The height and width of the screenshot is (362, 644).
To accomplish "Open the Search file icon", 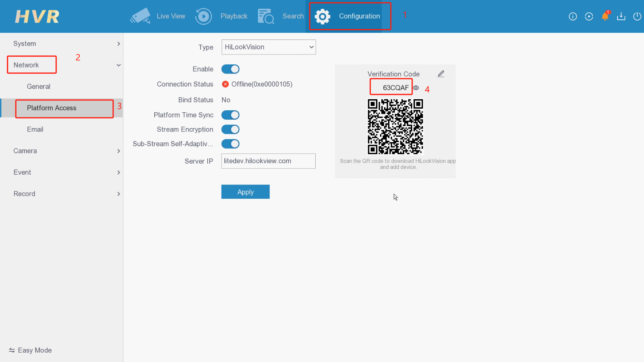I will point(266,16).
